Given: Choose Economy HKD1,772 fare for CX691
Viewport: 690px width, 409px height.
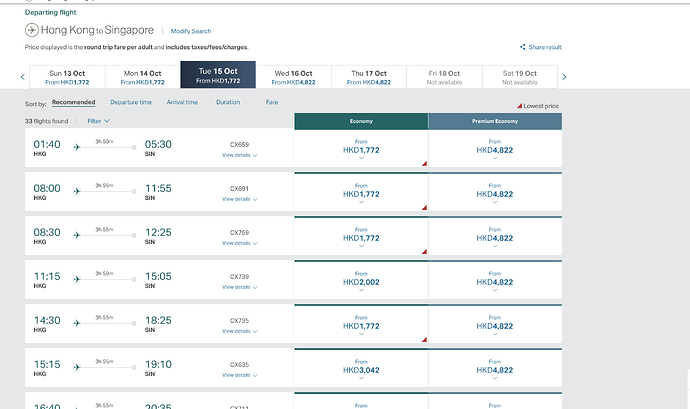Looking at the screenshot, I should point(361,192).
